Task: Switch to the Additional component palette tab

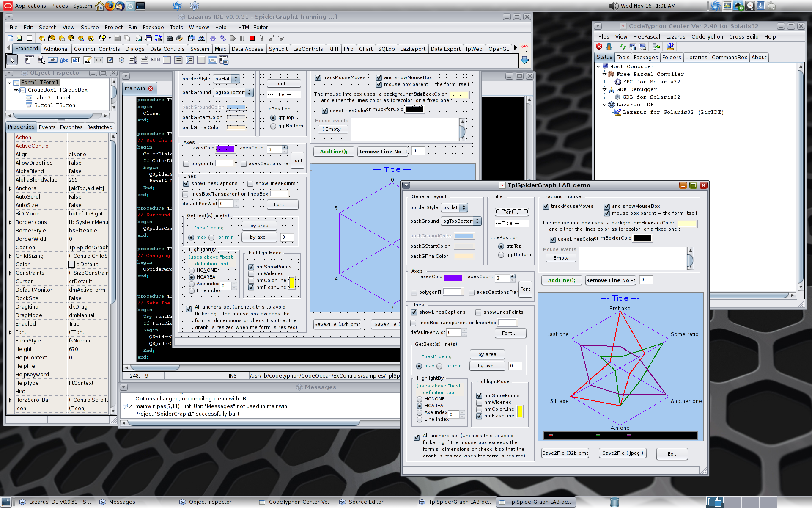Action: click(x=56, y=49)
